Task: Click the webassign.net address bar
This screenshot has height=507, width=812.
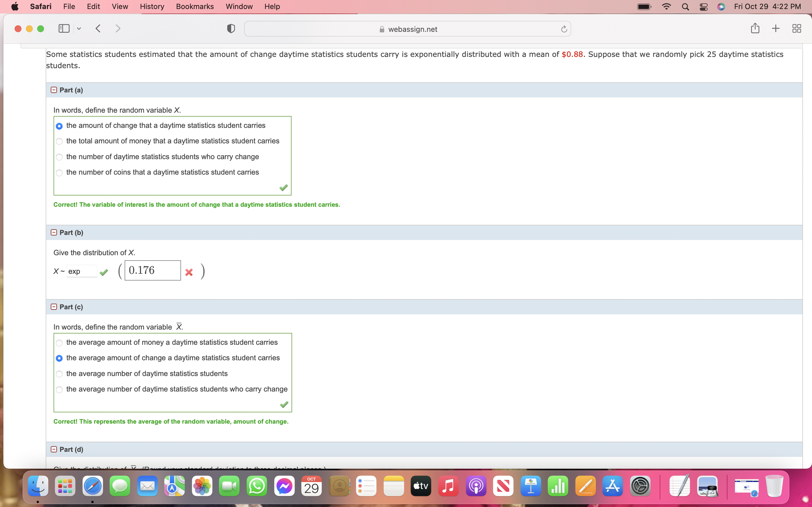Action: (x=407, y=29)
